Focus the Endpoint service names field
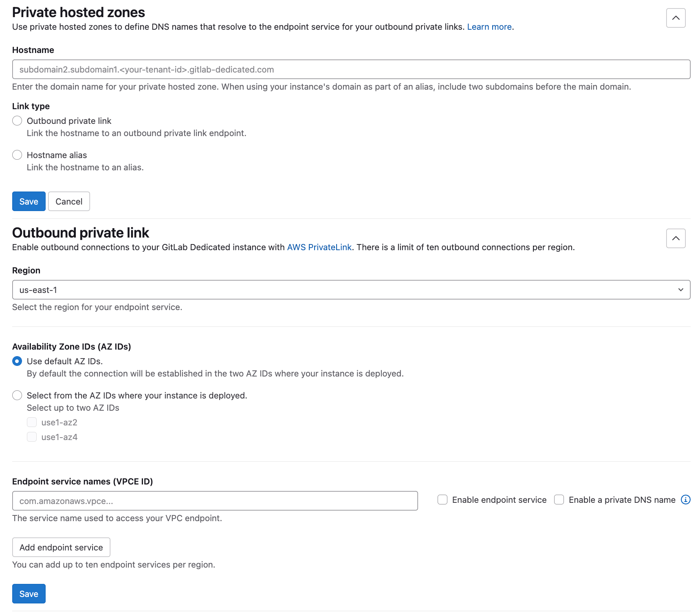 point(215,501)
